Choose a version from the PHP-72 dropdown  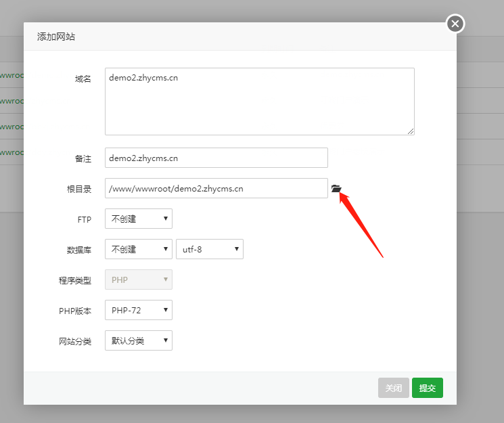tap(139, 311)
